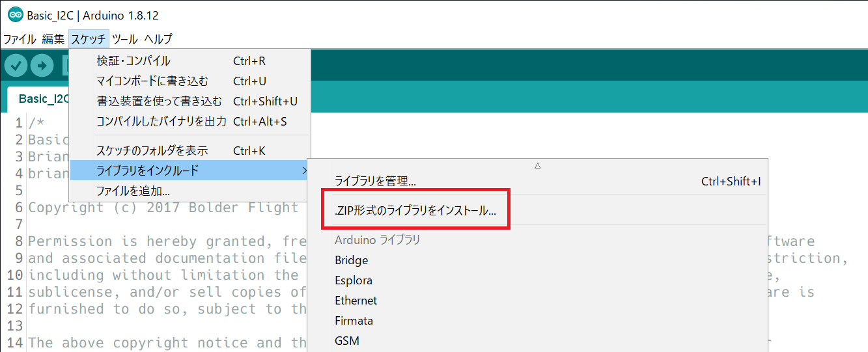The image size is (868, 352).
Task: Choose マイコンボードに書き込む menu entry
Action: (x=152, y=81)
